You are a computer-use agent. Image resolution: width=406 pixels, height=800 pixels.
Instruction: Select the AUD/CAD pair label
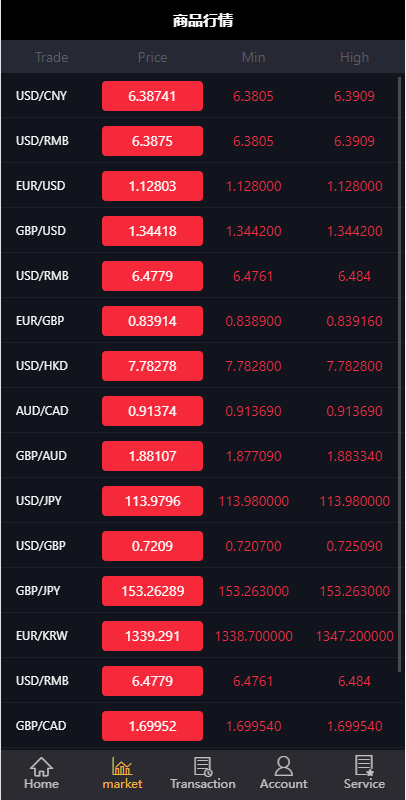(x=42, y=411)
